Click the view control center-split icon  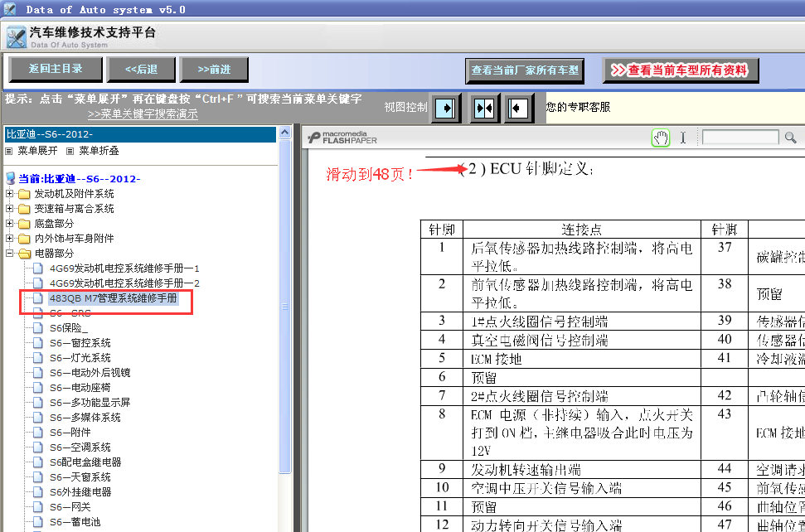point(484,109)
